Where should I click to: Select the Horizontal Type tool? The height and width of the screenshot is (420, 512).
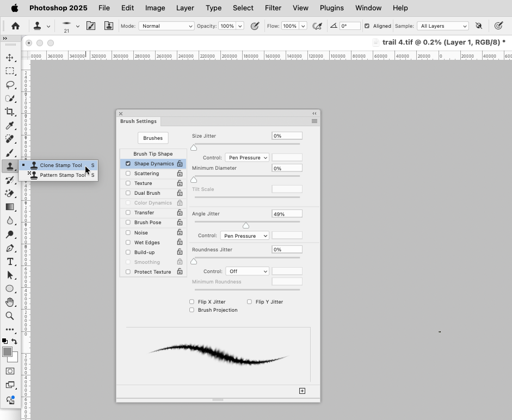click(x=10, y=262)
